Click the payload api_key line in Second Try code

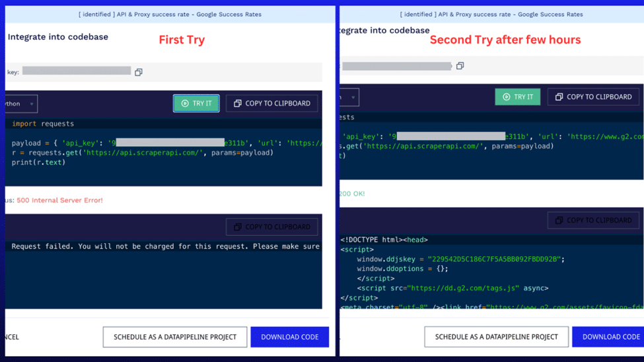pyautogui.click(x=491, y=137)
